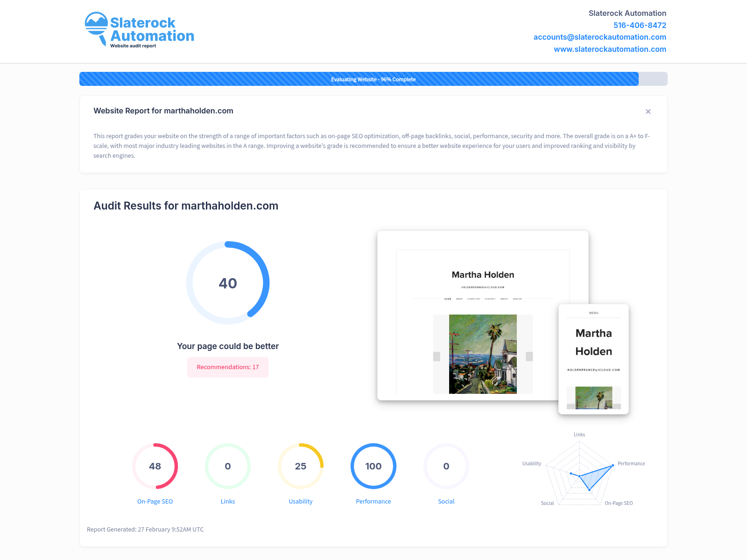Click the radar chart Performance axis label
The height and width of the screenshot is (560, 747).
point(631,463)
